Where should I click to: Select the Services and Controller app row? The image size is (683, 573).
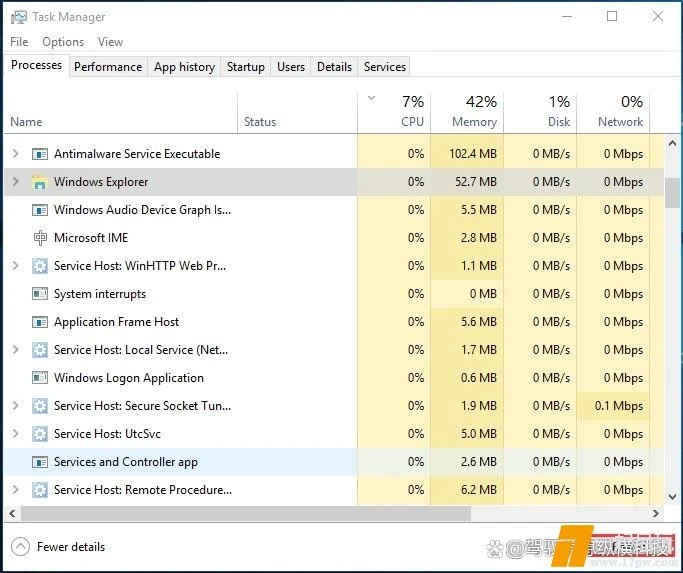[126, 462]
